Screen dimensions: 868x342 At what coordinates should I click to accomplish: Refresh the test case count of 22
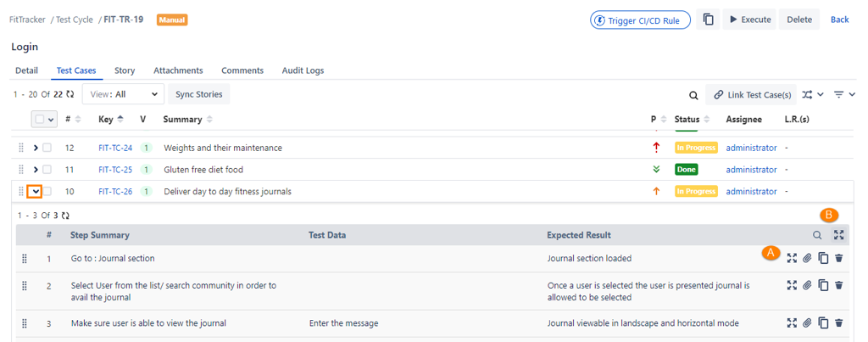tap(70, 95)
